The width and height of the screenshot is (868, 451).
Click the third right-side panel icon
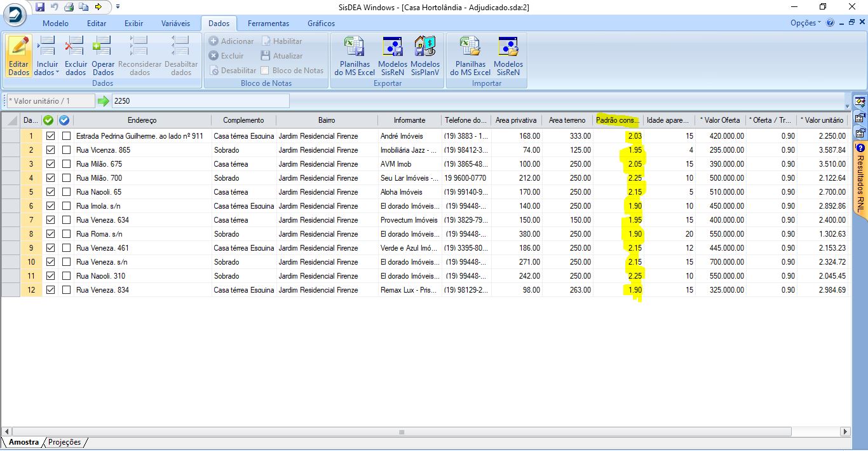860,133
